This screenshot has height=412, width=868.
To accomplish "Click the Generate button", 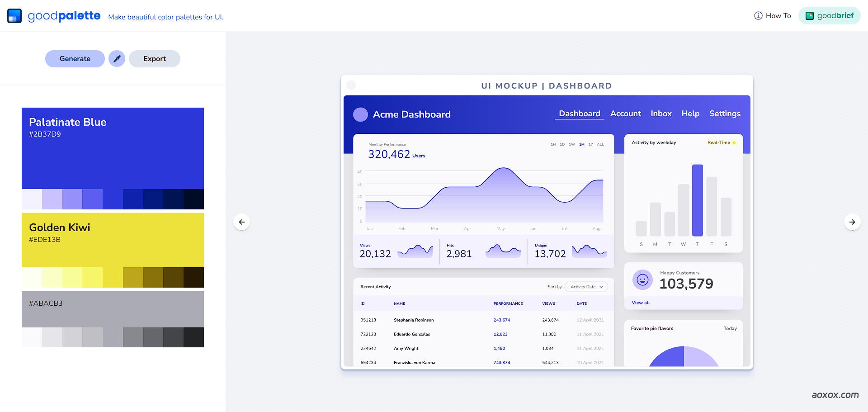I will (x=75, y=59).
